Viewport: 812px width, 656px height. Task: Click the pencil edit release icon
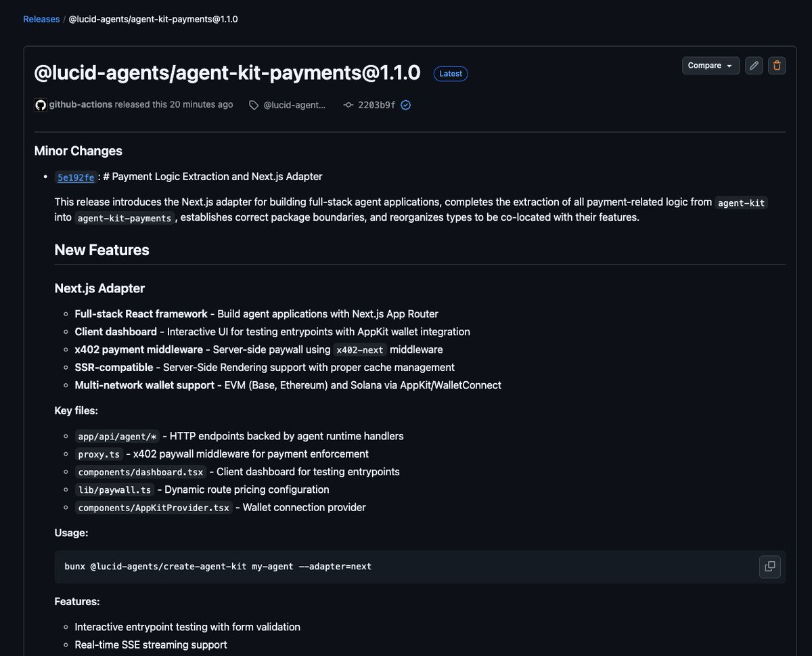coord(754,66)
